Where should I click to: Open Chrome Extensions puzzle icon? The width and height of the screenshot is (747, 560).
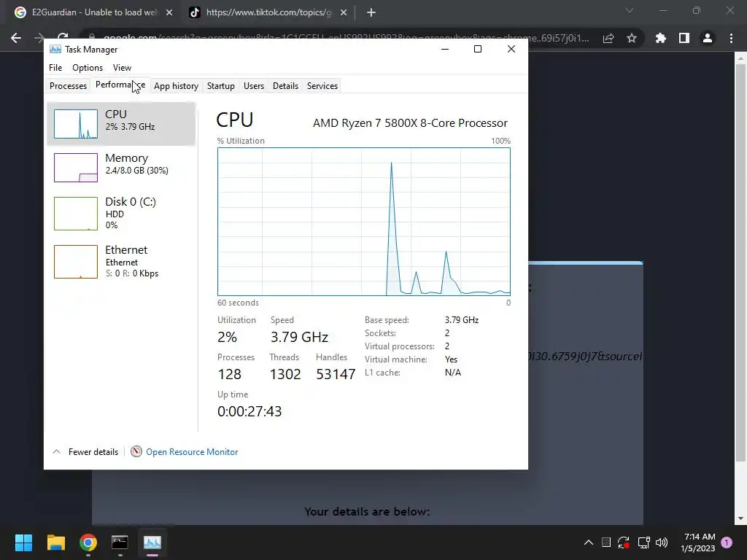(660, 38)
